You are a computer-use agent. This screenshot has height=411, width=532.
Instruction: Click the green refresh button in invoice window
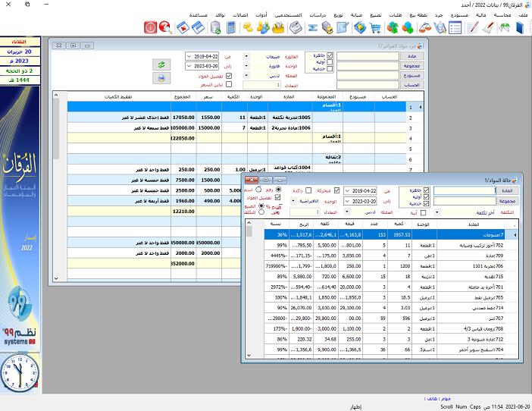coord(161,64)
